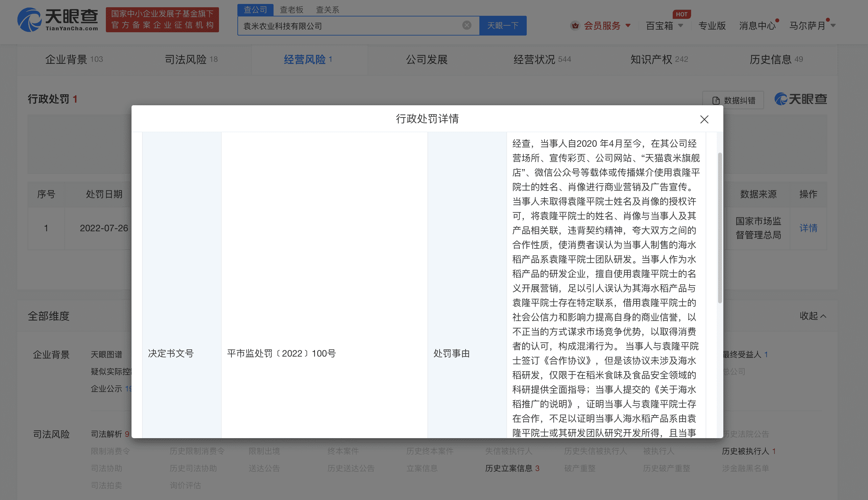Viewport: 868px width, 500px height.
Task: Open 历史被执行人 1 link
Action: pos(749,451)
